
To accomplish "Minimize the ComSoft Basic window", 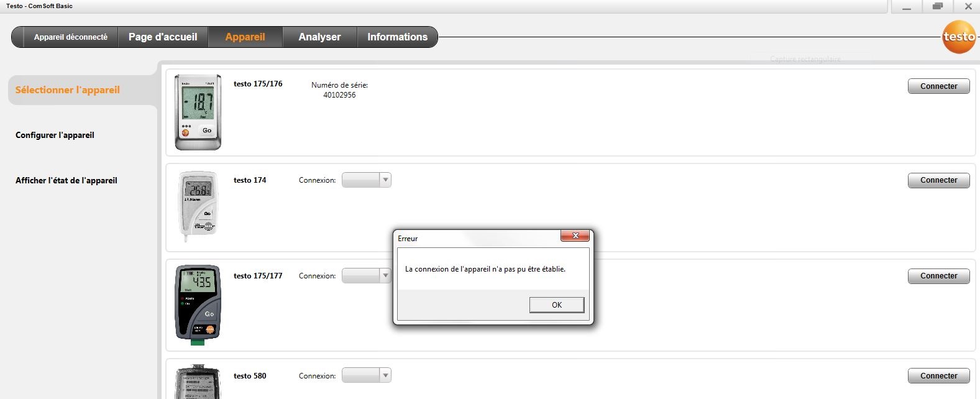I will [907, 7].
